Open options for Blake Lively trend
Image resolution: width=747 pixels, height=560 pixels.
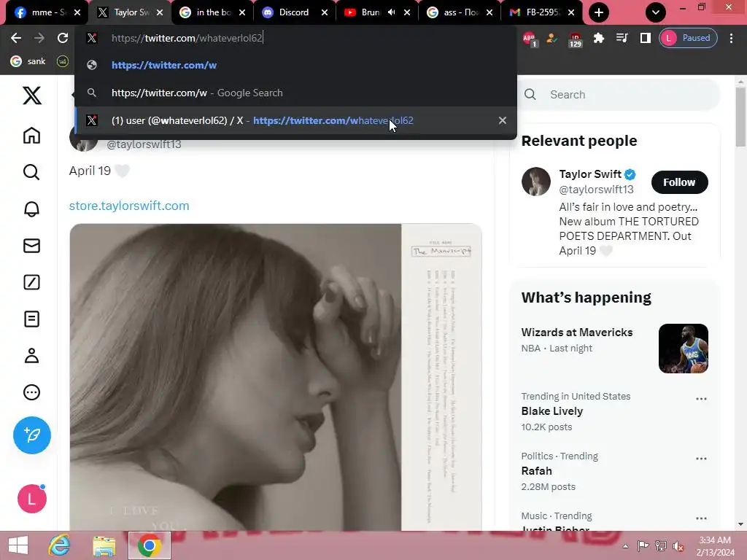pos(701,399)
